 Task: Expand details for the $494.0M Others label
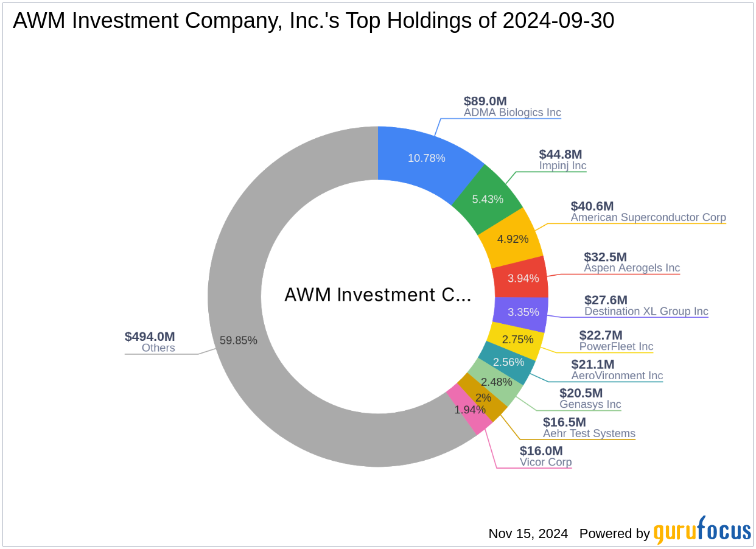coord(150,341)
